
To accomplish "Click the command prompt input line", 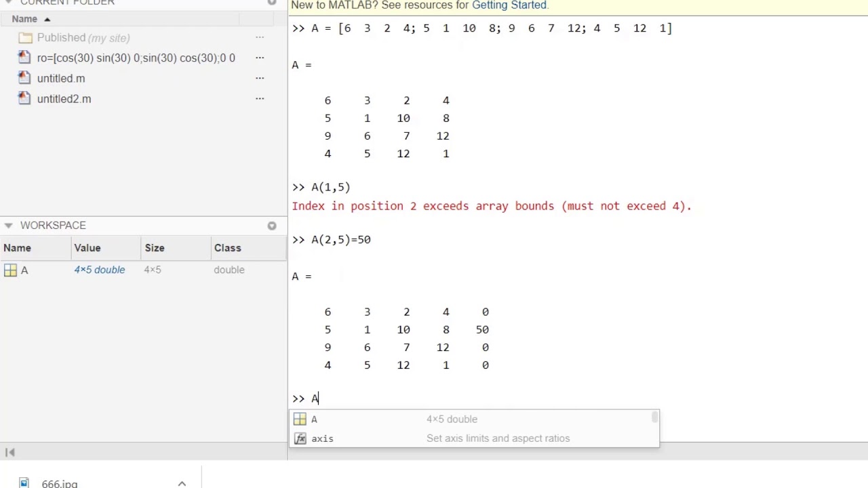I will [x=578, y=399].
